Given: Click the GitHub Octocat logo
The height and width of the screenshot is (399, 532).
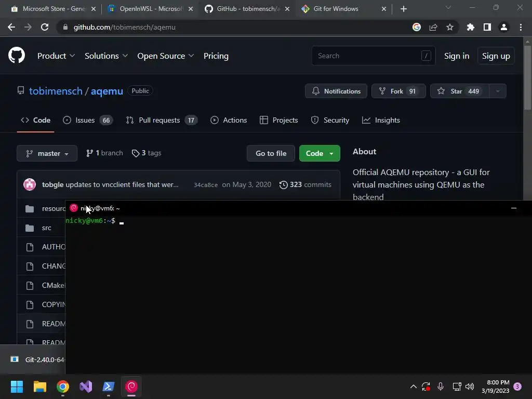Looking at the screenshot, I should [17, 56].
